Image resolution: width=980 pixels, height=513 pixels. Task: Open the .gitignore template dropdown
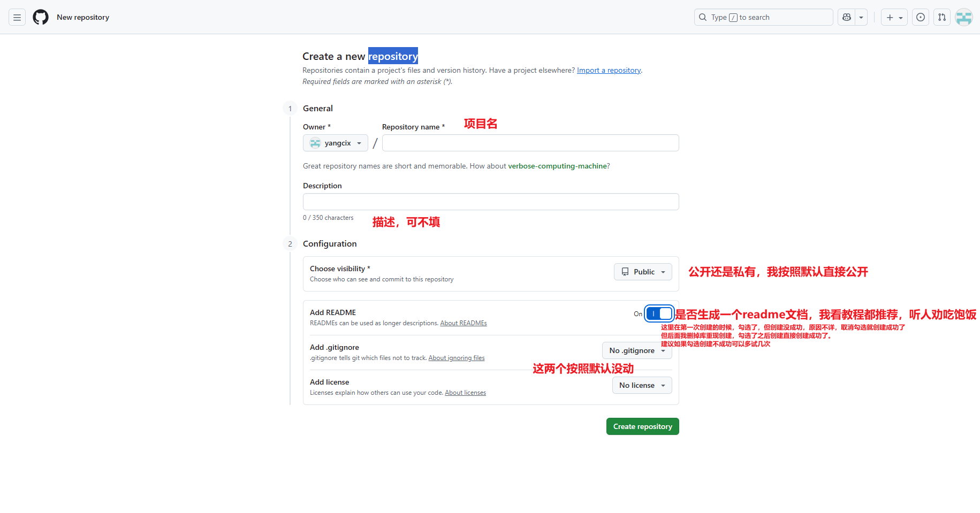(637, 350)
